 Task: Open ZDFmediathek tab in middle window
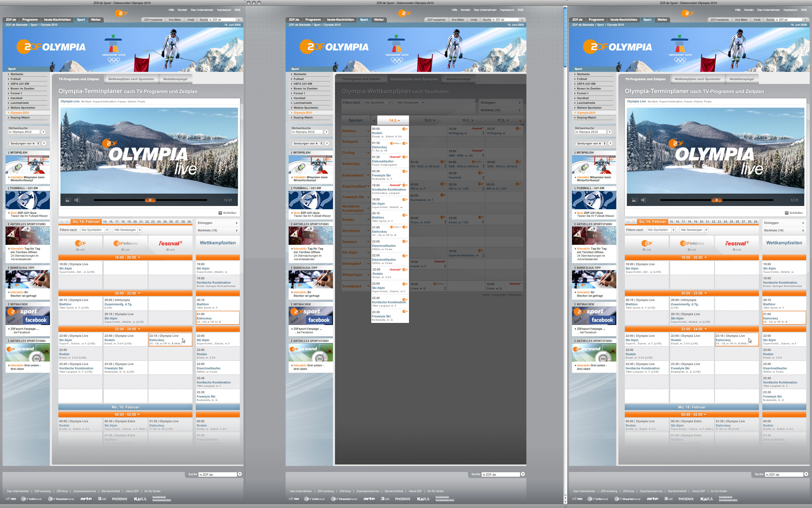[x=436, y=20]
